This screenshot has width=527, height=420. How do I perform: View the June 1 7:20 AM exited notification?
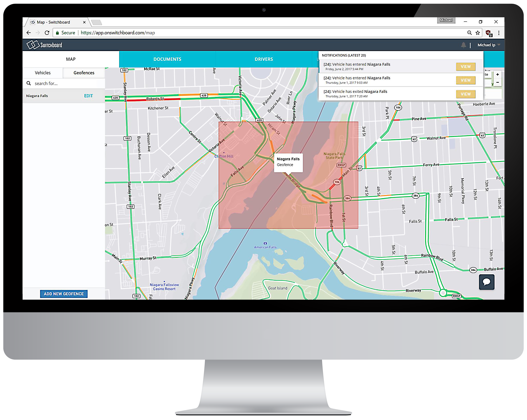coord(466,94)
